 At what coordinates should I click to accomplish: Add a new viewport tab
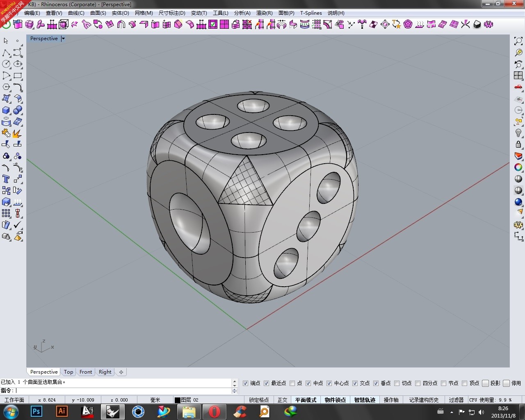pos(121,372)
